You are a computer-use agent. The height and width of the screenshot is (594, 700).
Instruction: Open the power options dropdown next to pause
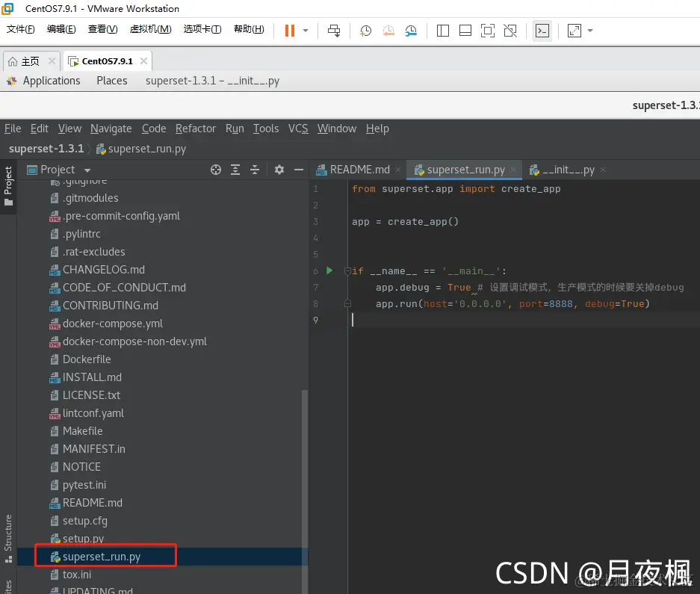coord(306,31)
